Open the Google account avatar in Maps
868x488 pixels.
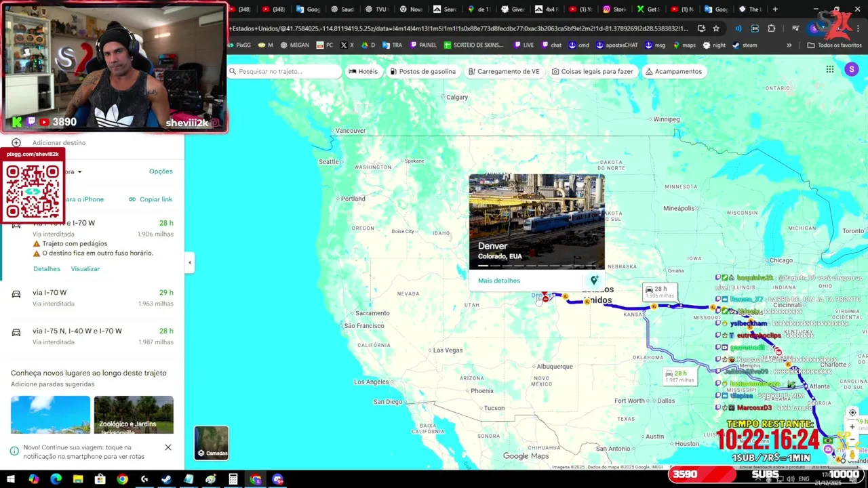tap(852, 69)
